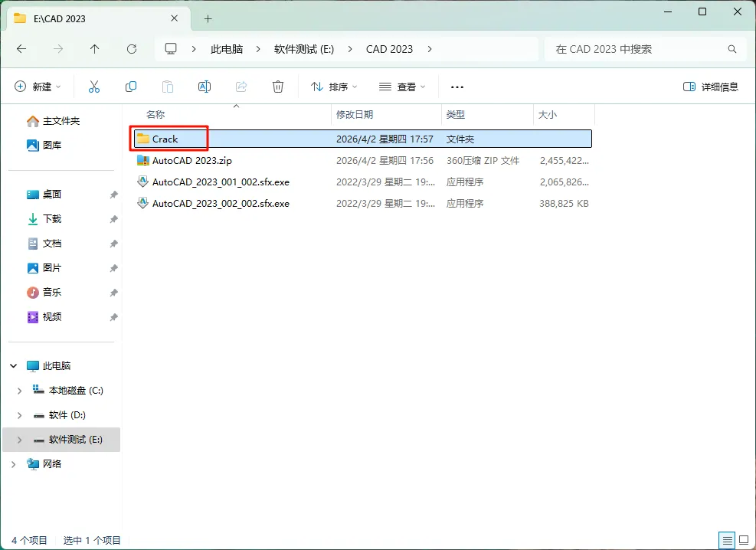This screenshot has width=756, height=550.
Task: Open 图库 gallery in sidebar
Action: click(x=44, y=145)
